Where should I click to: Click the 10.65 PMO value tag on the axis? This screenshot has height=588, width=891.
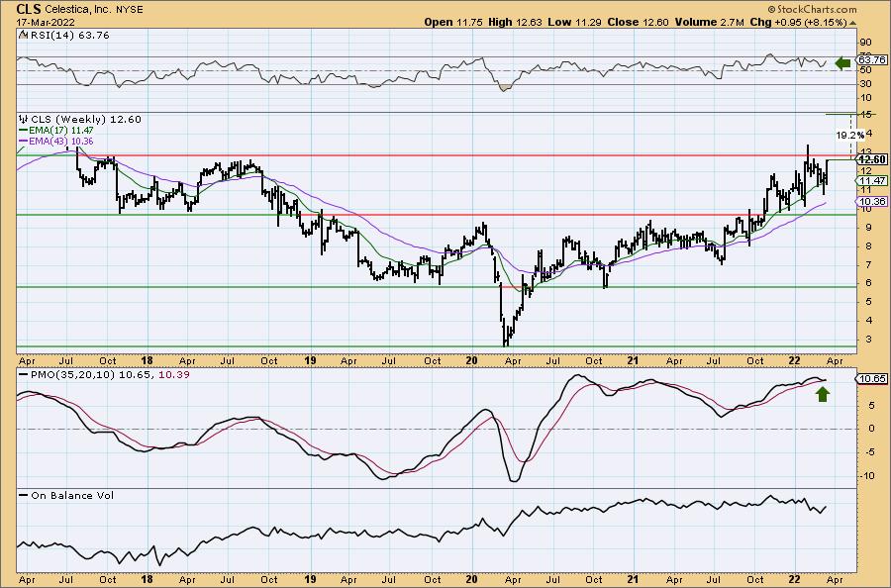[x=872, y=379]
